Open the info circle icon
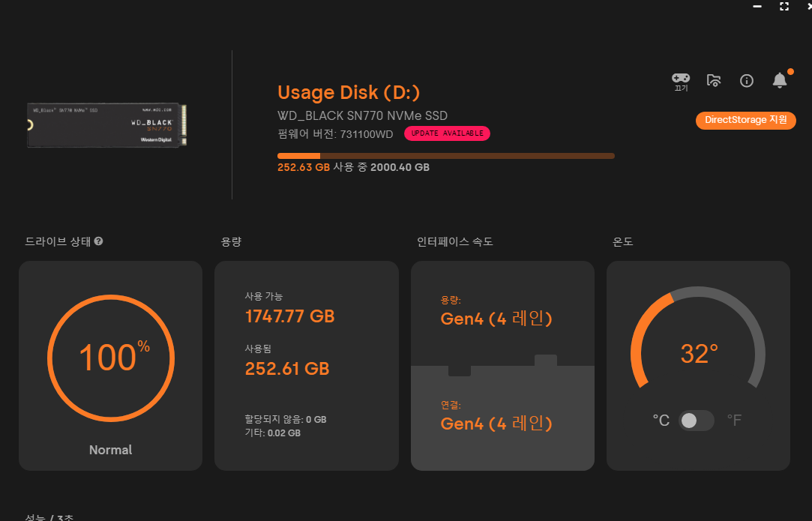 click(746, 80)
